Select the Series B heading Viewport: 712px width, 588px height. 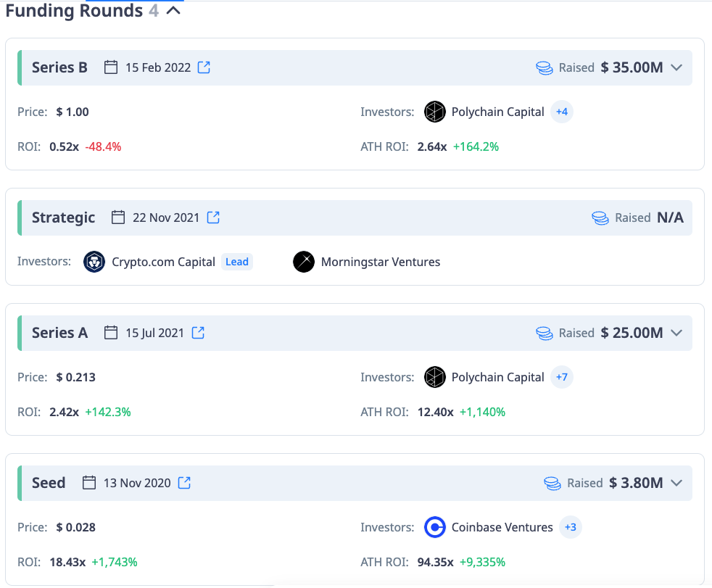(59, 67)
